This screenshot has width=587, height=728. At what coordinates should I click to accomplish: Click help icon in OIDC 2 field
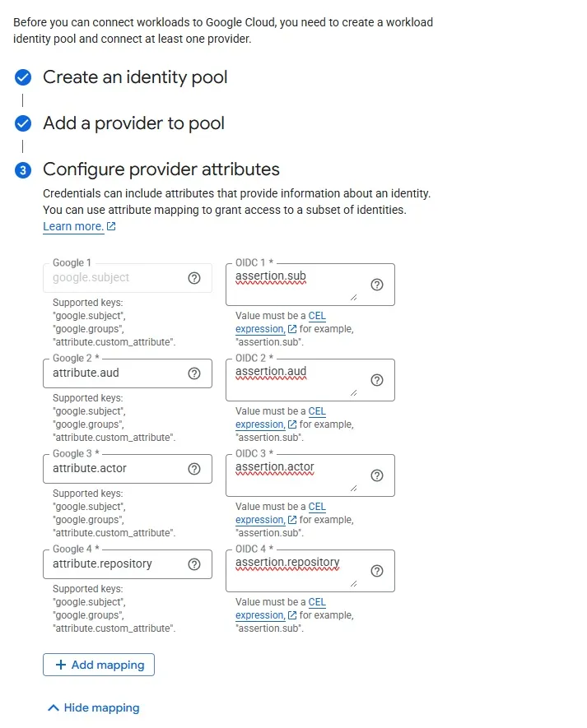(x=377, y=380)
